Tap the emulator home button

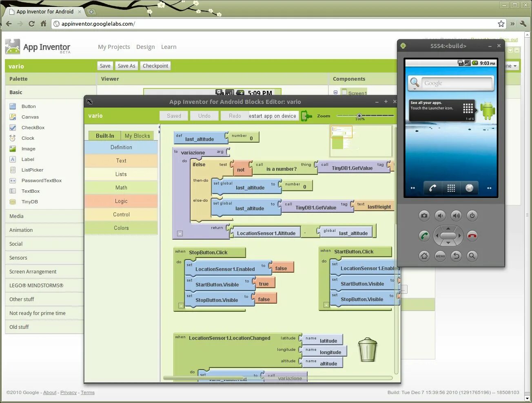coord(424,256)
